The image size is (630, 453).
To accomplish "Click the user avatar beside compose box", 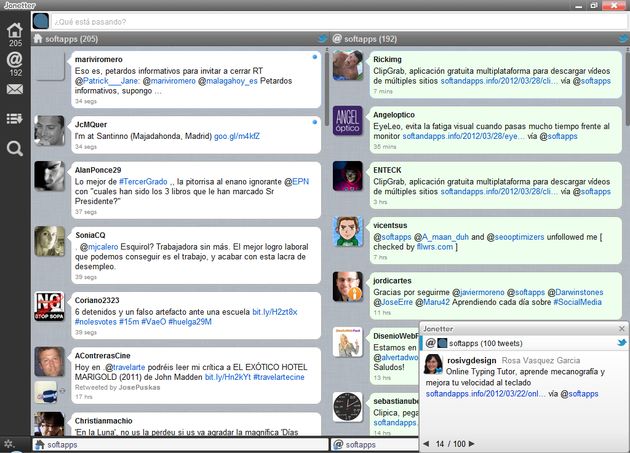I will 41,21.
